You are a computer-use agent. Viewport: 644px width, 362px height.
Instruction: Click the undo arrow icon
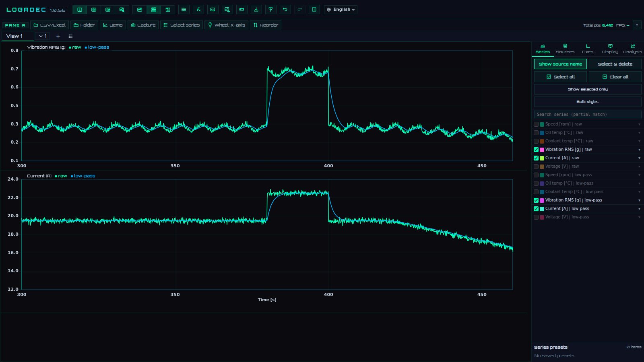(x=285, y=10)
